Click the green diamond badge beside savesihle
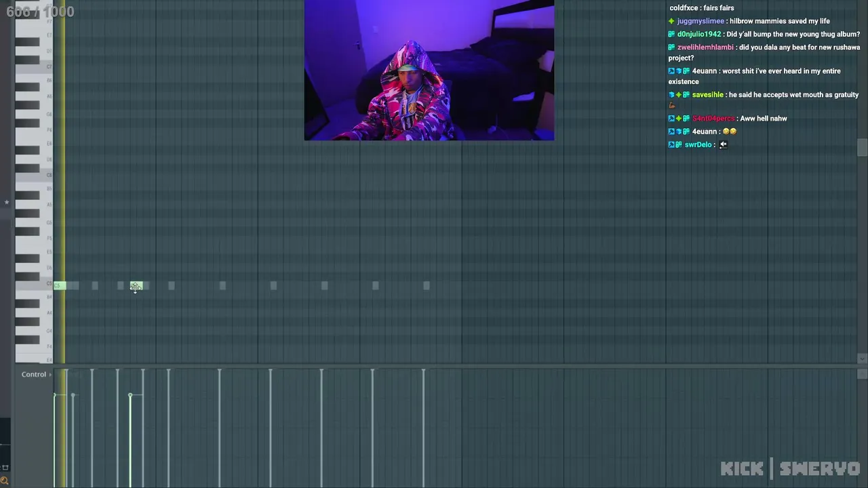The width and height of the screenshot is (868, 488). coord(679,95)
